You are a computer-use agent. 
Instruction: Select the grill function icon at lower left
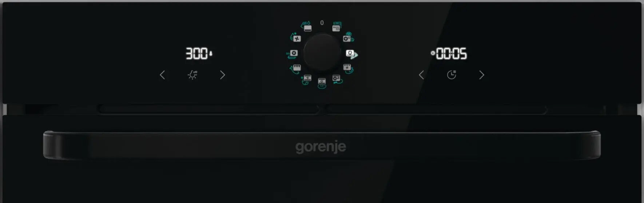point(296,69)
